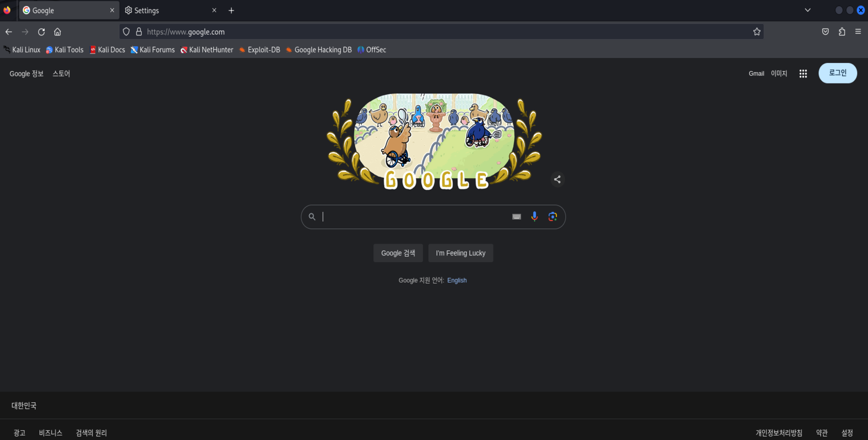Viewport: 868px width, 440px height.
Task: Bookmark this page with the star icon
Action: tap(757, 32)
